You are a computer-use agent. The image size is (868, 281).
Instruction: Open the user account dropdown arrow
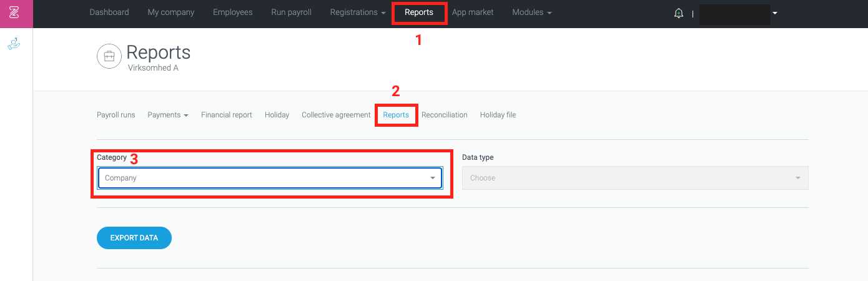pos(775,13)
